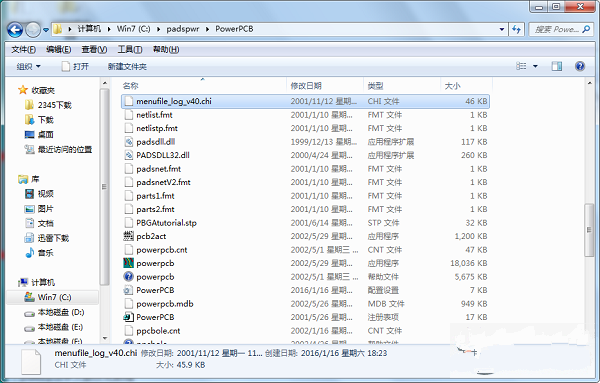The image size is (600, 383).
Task: Click sidebar scrollbar down arrow
Action: (x=104, y=338)
